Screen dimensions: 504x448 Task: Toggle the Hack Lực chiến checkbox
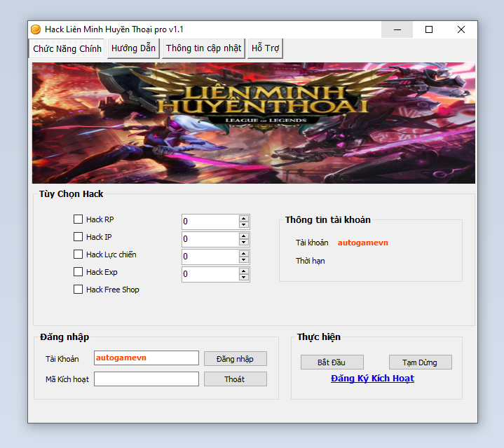point(79,254)
